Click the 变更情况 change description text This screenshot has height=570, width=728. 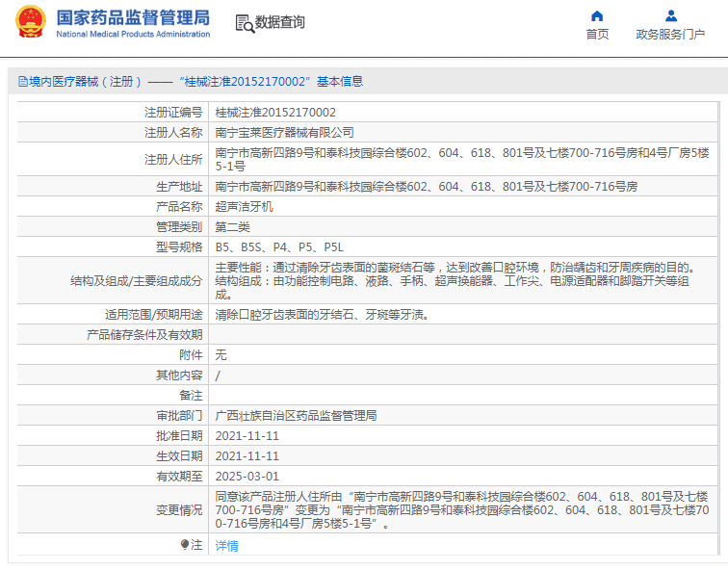coord(462,510)
